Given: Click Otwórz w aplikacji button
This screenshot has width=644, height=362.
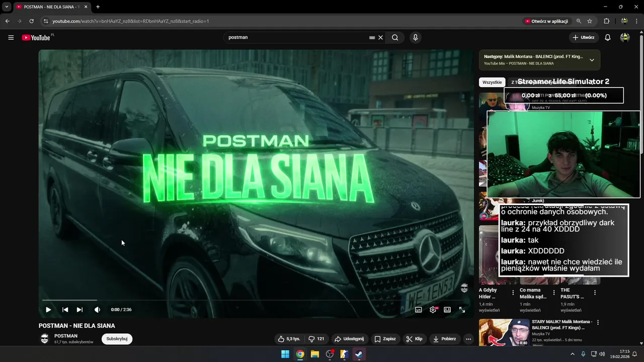Looking at the screenshot, I should [x=546, y=21].
